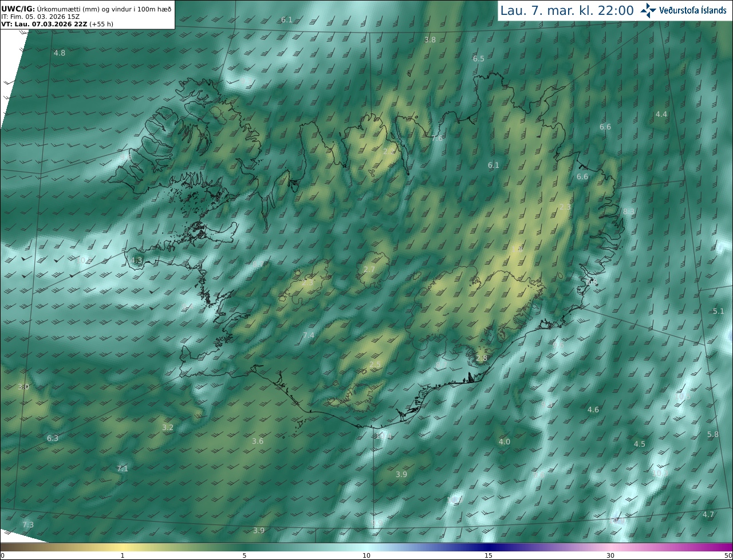Click the color scale tick label 50
The height and width of the screenshot is (560, 733).
pos(728,555)
